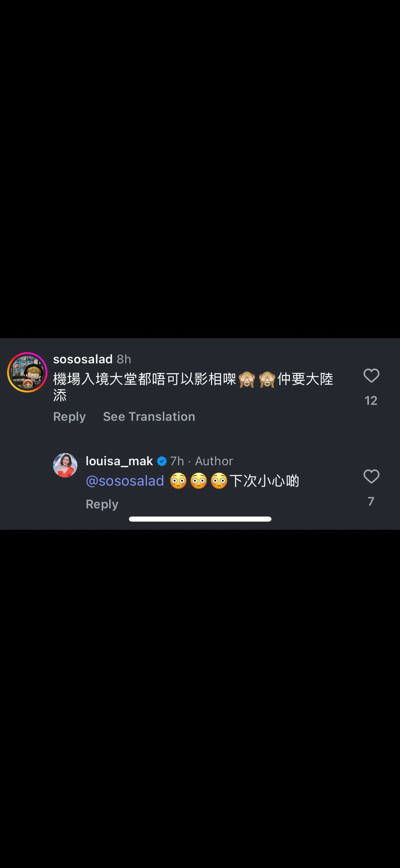Screen dimensions: 400x868
Task: Tap the blue verified badge beside louisa_mak
Action: click(162, 461)
